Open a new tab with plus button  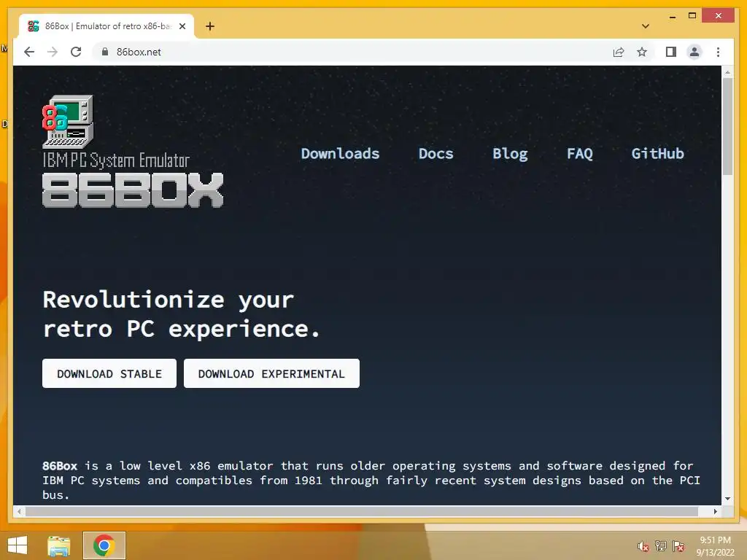point(210,26)
